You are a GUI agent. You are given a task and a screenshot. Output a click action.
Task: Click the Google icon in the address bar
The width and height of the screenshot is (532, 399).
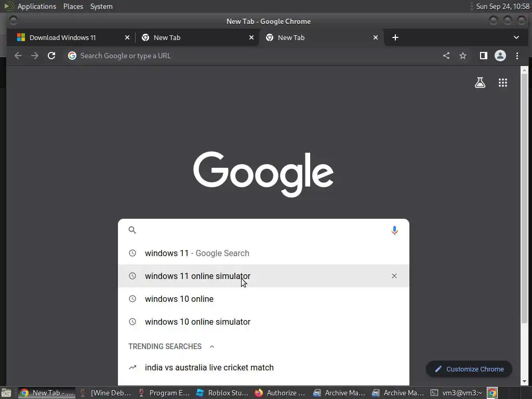pyautogui.click(x=72, y=56)
